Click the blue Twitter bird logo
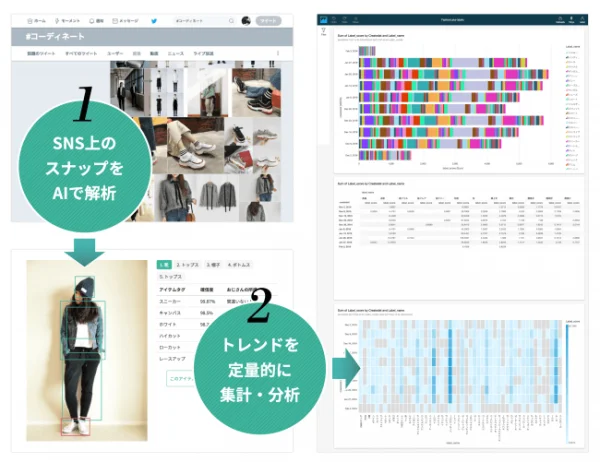This screenshot has height=462, width=600. click(154, 21)
